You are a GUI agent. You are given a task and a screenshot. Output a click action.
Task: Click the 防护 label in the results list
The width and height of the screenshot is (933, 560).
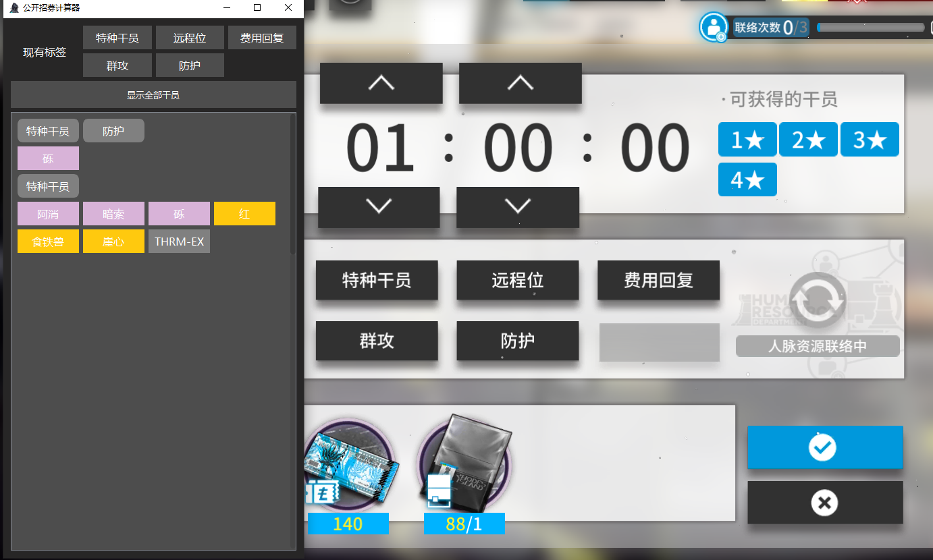click(113, 131)
